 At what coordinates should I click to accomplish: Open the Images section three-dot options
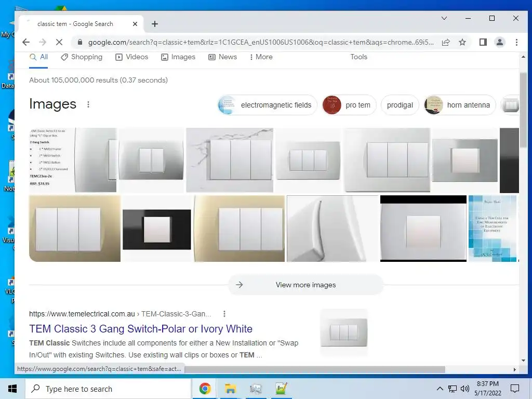pyautogui.click(x=88, y=104)
